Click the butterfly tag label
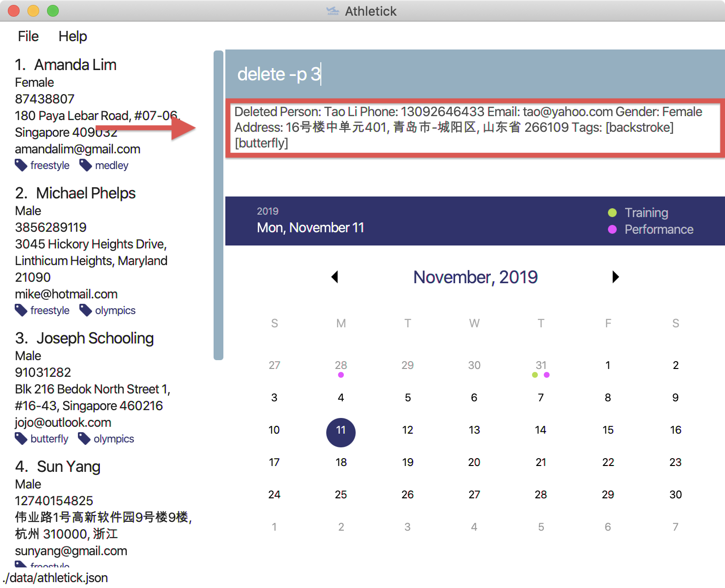This screenshot has height=588, width=725. [x=49, y=439]
